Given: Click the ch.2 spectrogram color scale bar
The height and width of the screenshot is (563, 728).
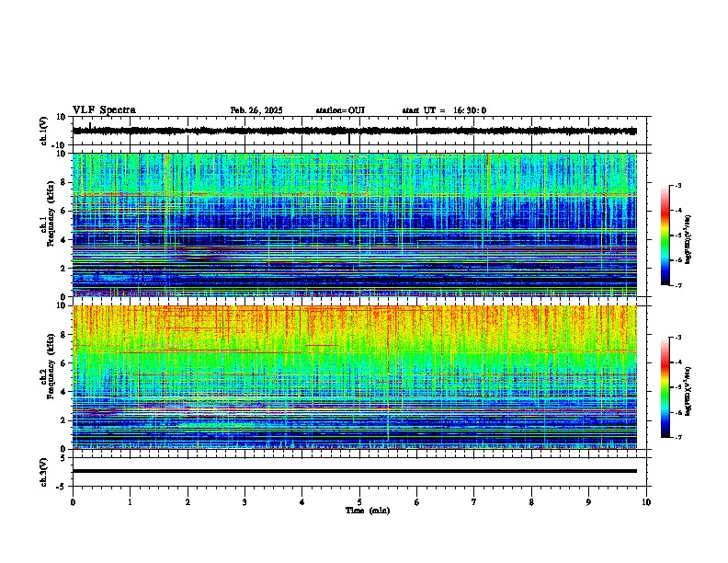Looking at the screenshot, I should [x=665, y=387].
